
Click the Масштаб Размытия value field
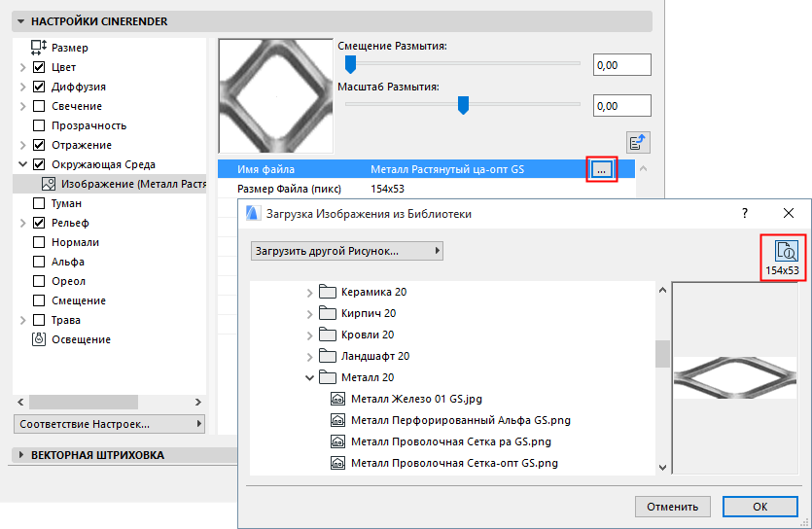(x=622, y=106)
